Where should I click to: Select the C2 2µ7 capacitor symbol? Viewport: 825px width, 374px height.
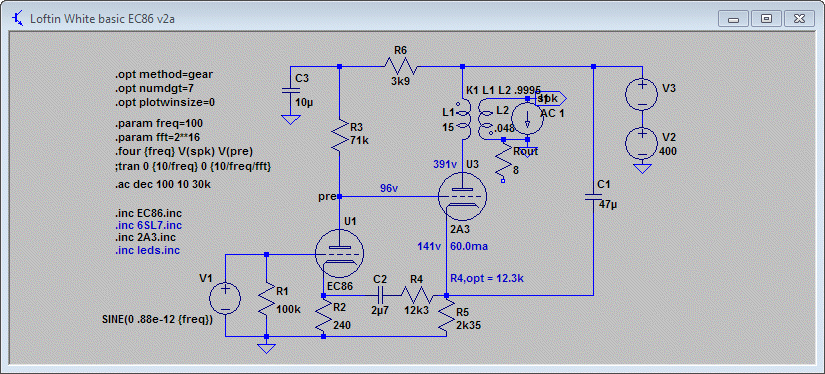381,296
